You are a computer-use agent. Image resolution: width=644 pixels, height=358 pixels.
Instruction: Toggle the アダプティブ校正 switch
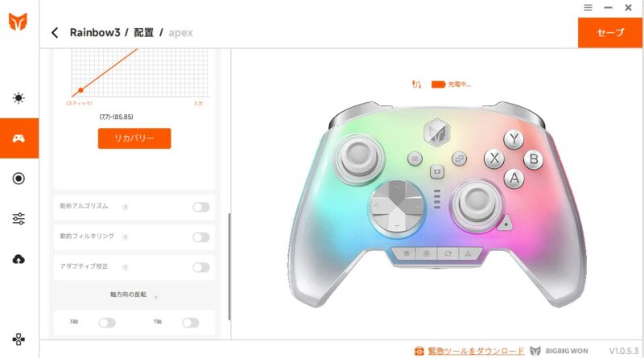coord(201,268)
